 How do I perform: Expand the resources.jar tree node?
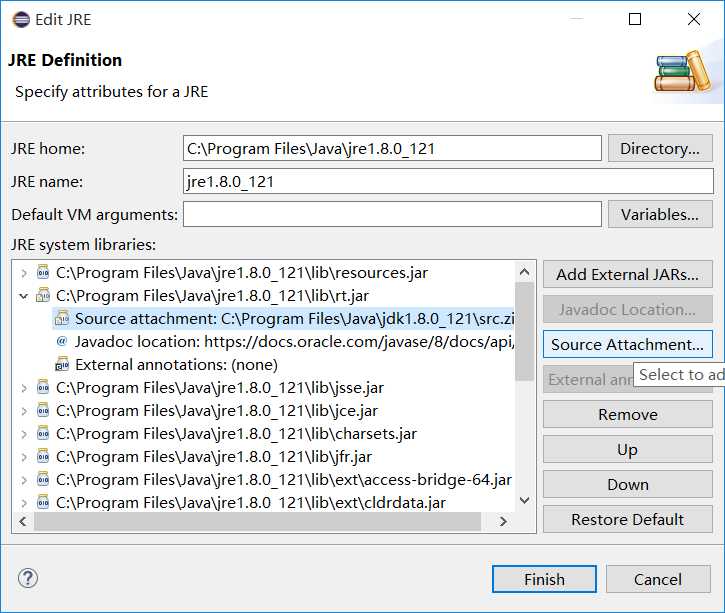[x=24, y=272]
